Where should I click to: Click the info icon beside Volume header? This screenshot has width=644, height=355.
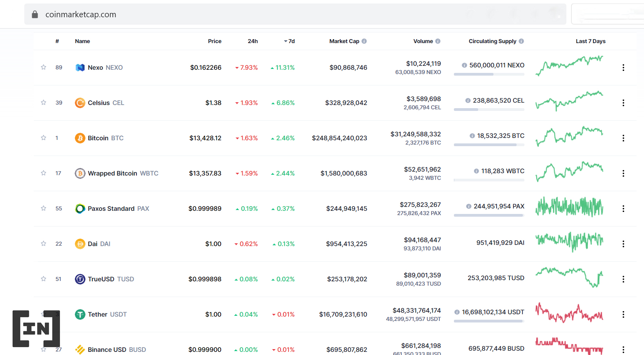(x=438, y=41)
